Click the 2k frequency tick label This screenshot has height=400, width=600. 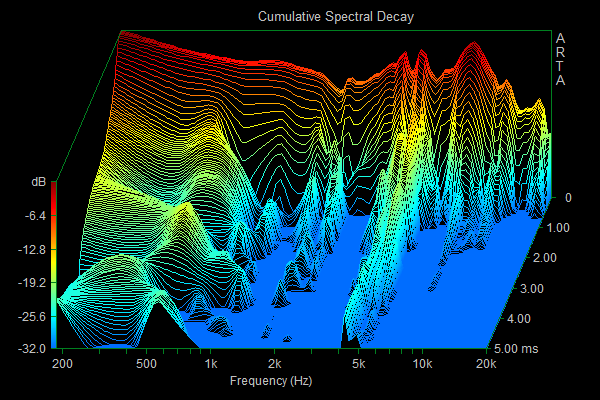click(x=275, y=365)
